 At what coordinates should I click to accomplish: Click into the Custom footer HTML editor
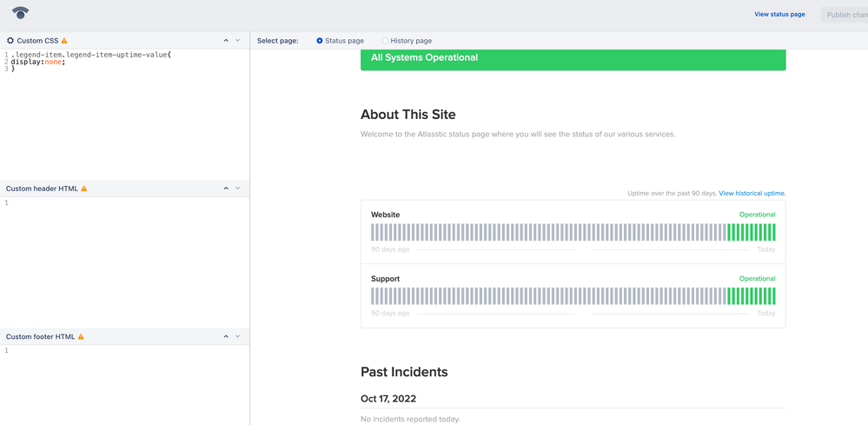click(x=124, y=385)
